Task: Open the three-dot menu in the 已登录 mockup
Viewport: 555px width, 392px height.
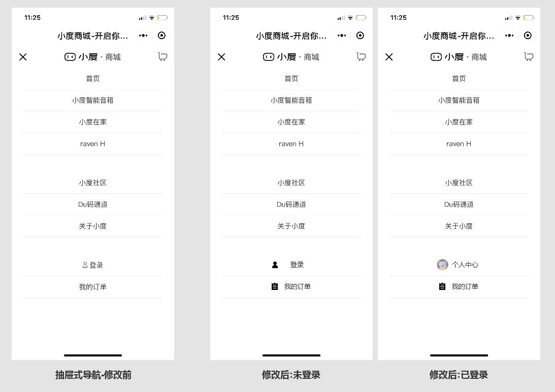Action: pos(509,36)
